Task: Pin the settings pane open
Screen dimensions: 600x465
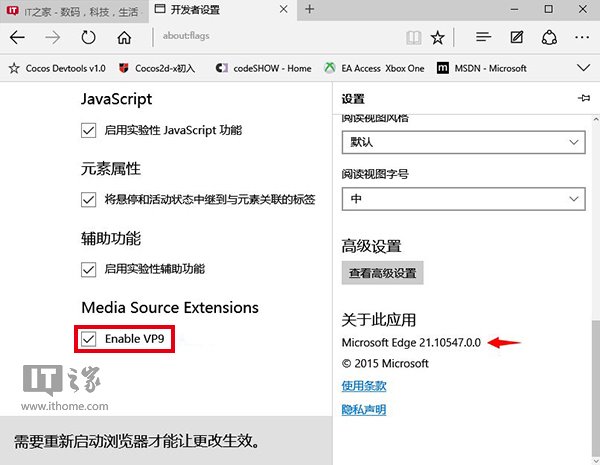Action: (584, 98)
